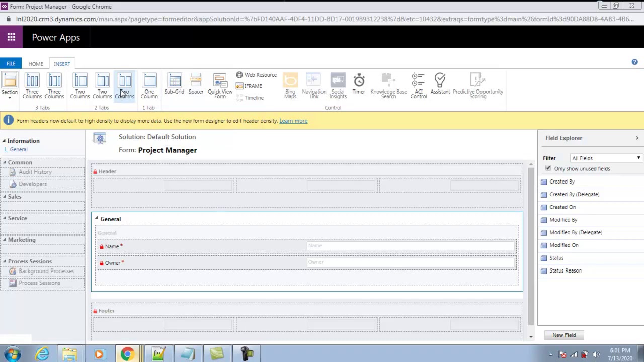The width and height of the screenshot is (644, 362).
Task: Open Notepad++ from the taskbar
Action: click(x=158, y=354)
